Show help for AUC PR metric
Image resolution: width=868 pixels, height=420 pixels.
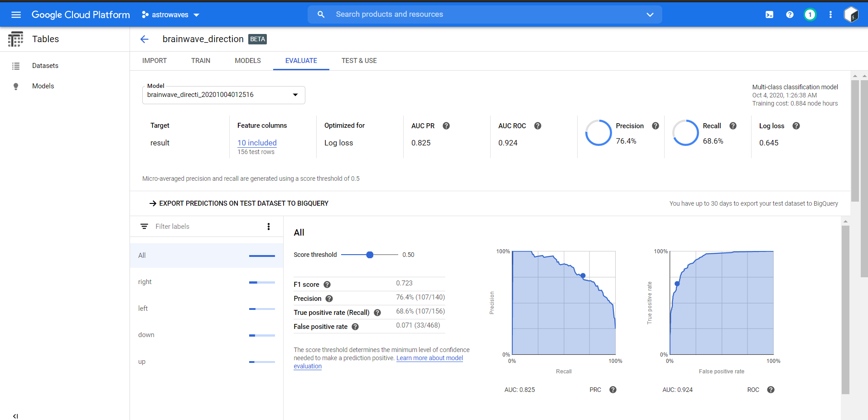pyautogui.click(x=446, y=126)
